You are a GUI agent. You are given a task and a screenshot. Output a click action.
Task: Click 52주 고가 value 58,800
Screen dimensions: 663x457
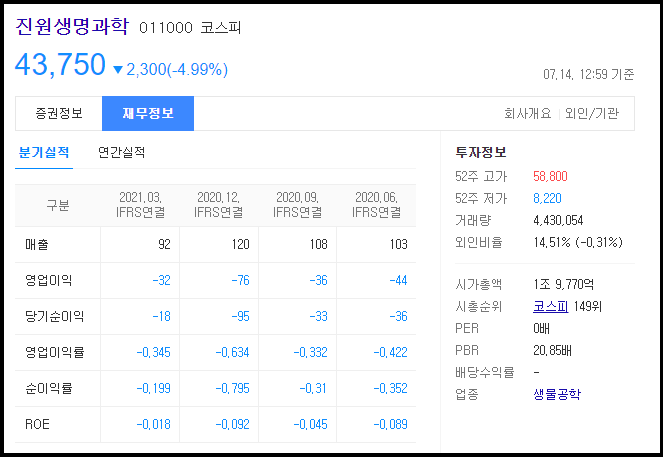550,176
